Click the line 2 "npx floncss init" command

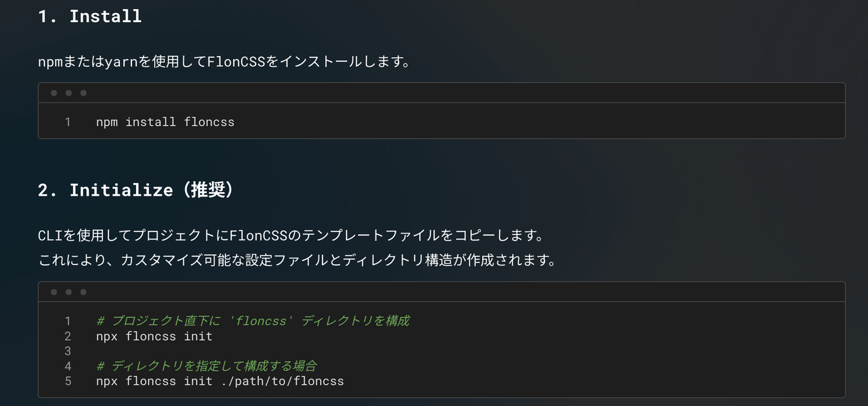(x=154, y=336)
